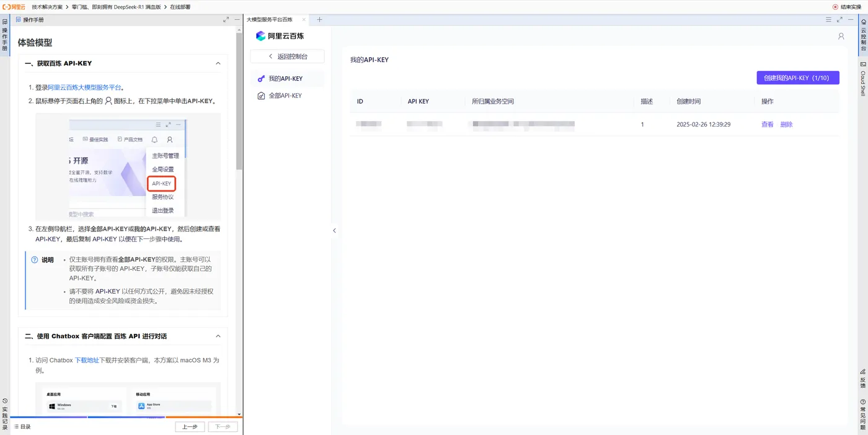Viewport: 868px width, 435px height.
Task: Open the tab list hamburger menu
Action: pos(828,20)
